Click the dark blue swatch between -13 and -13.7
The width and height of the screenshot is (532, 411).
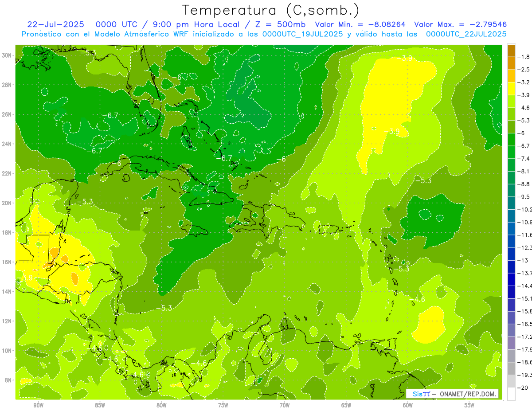(511, 267)
